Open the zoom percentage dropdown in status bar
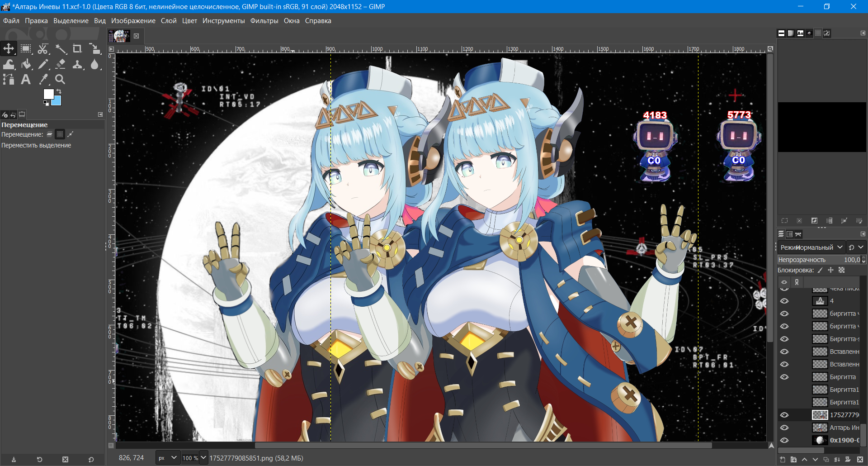Screen dimensions: 868x466 203,458
